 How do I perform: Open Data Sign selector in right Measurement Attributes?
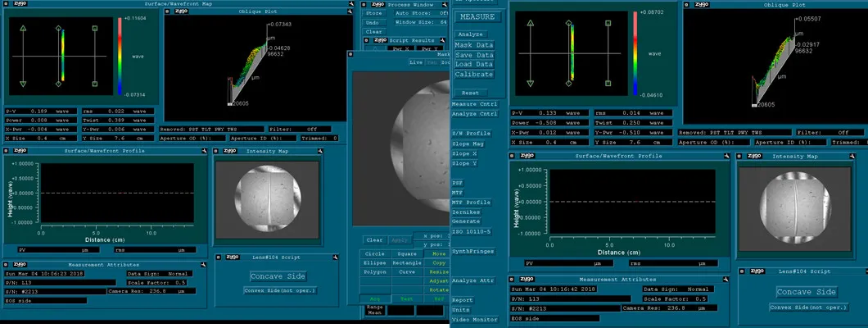[x=678, y=289]
